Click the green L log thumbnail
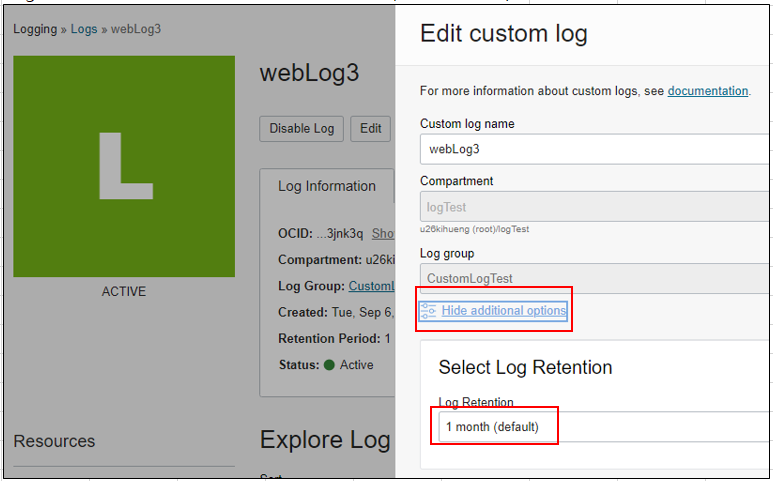Viewport: 773px width, 481px height. [x=124, y=166]
